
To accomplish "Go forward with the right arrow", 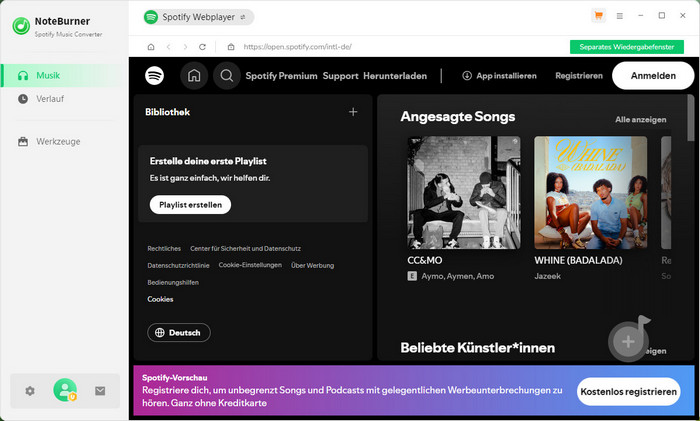I will [x=185, y=47].
